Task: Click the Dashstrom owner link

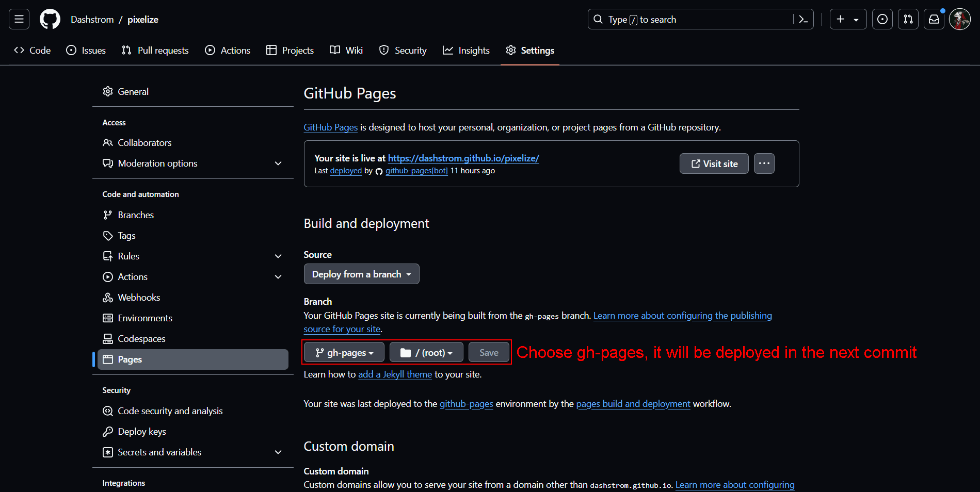Action: (x=92, y=19)
